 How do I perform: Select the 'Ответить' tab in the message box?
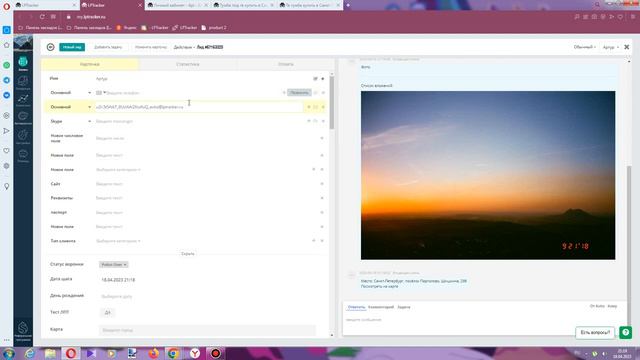coord(356,307)
